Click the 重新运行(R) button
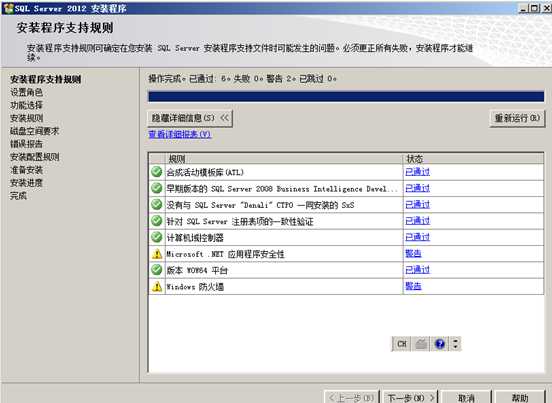 517,118
